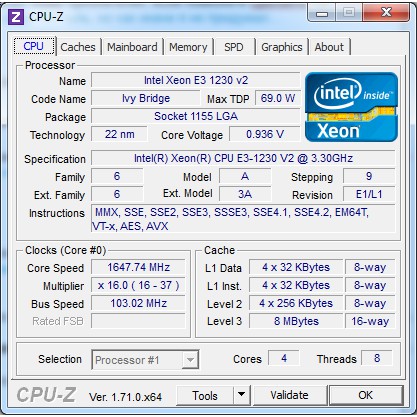Click the Model value A

coord(245,176)
